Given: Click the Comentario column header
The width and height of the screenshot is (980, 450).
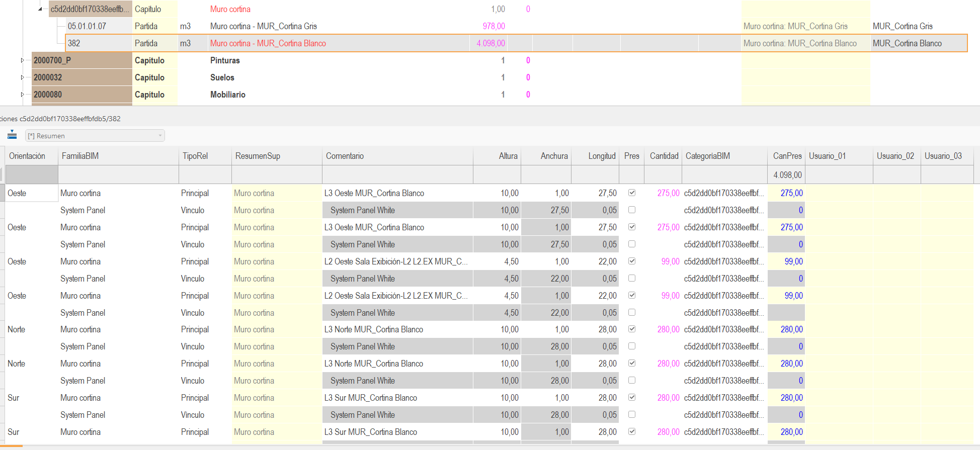Looking at the screenshot, I should (x=397, y=156).
